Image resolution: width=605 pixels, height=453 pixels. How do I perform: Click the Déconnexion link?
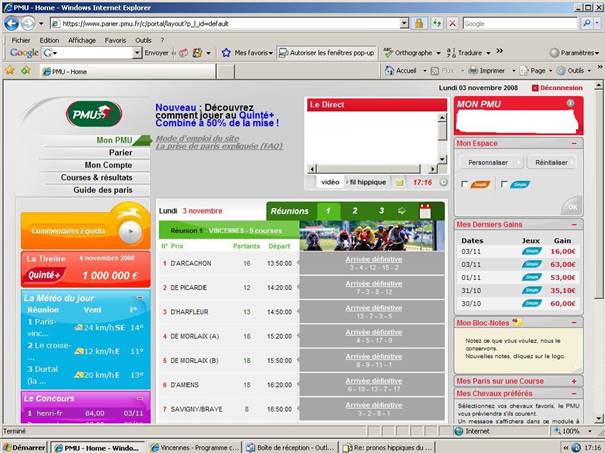[561, 88]
